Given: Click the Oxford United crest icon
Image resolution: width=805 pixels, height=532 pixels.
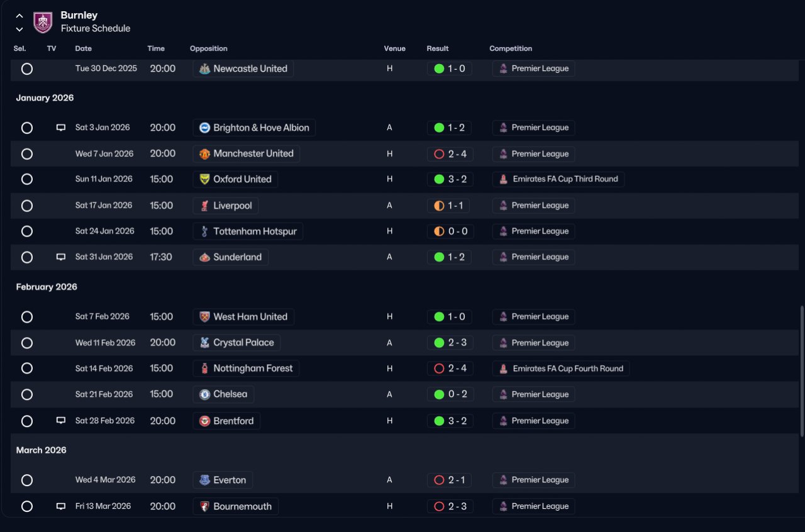Looking at the screenshot, I should tap(204, 179).
